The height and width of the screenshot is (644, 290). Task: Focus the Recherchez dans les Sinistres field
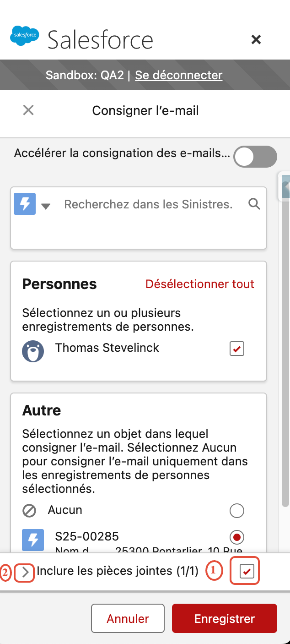pos(149,204)
